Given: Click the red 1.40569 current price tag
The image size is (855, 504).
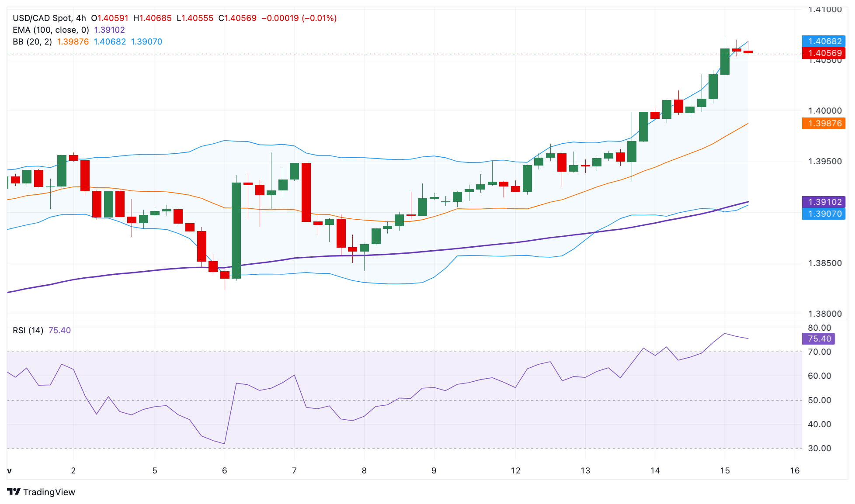Looking at the screenshot, I should 824,53.
